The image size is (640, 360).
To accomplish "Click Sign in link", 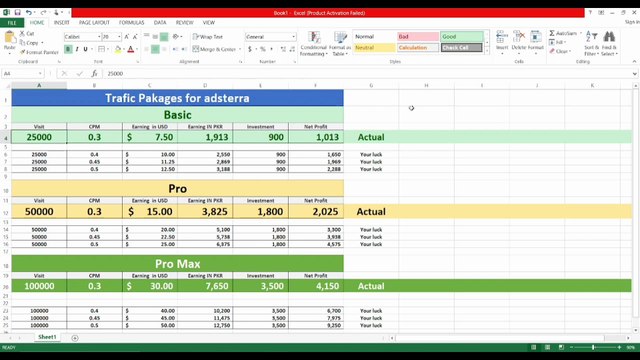I will (632, 22).
